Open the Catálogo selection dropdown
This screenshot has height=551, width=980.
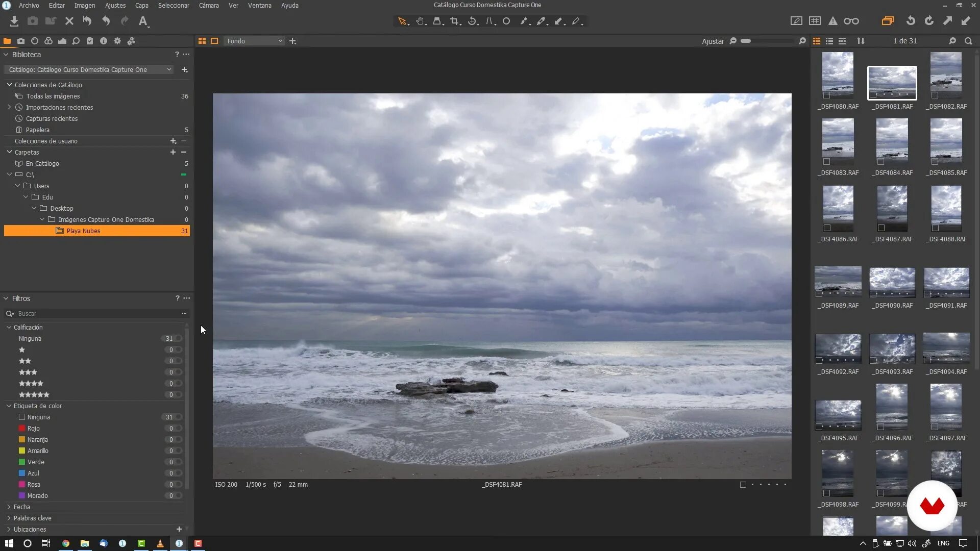(90, 69)
